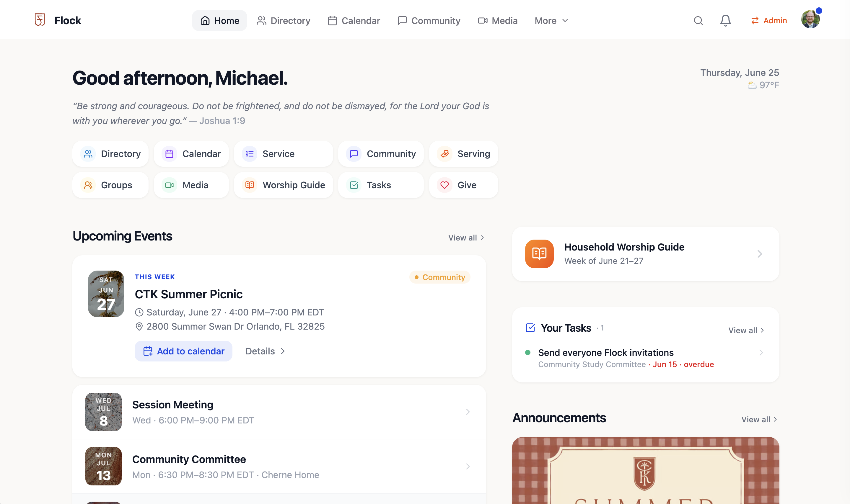The height and width of the screenshot is (504, 850).
Task: Click 'Week of June 21–27' text
Action: (x=604, y=261)
